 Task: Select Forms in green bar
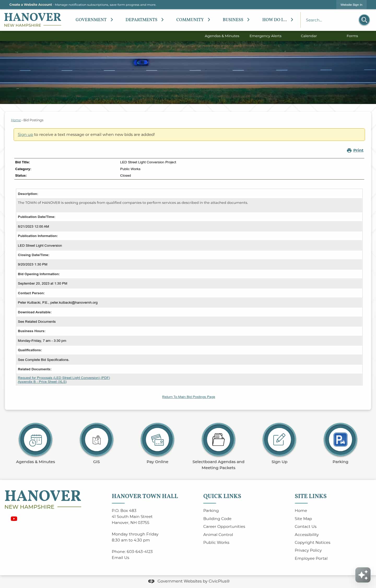pyautogui.click(x=352, y=36)
